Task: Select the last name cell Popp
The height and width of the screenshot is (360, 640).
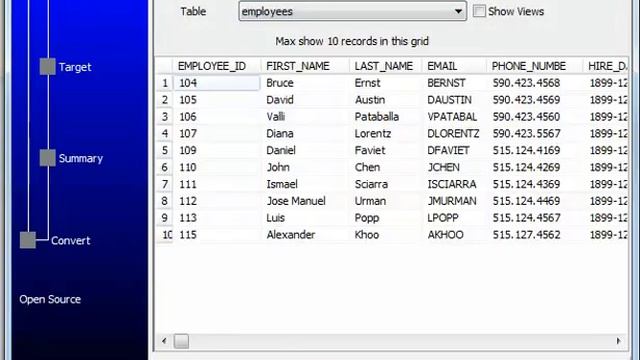Action: point(386,218)
